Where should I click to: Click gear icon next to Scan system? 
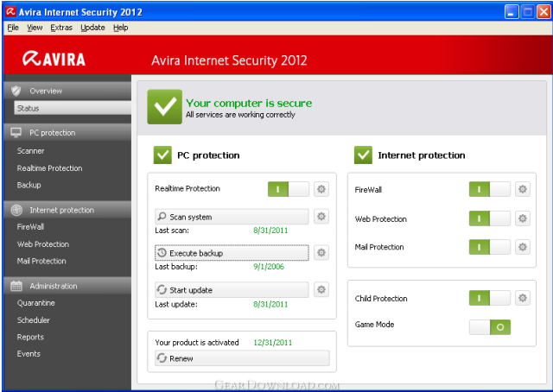tap(321, 217)
